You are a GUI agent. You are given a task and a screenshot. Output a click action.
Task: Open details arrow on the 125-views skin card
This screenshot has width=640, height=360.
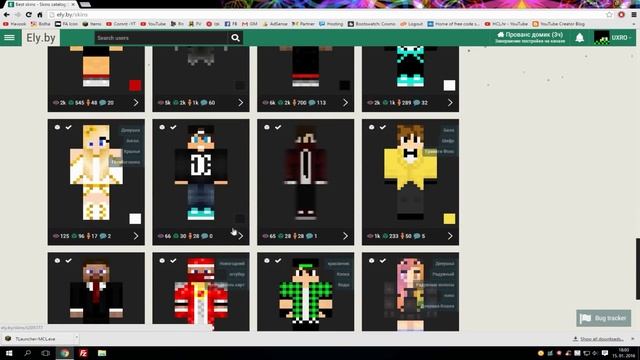click(x=136, y=236)
